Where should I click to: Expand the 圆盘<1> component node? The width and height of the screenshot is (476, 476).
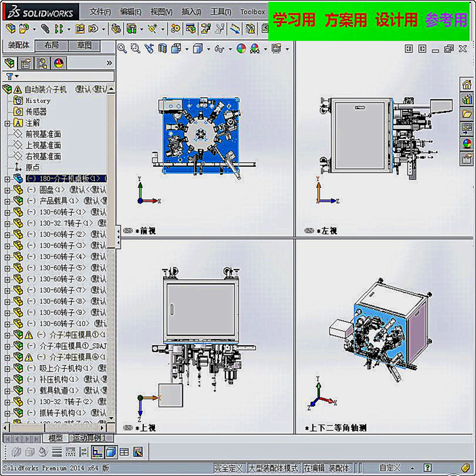pos(7,190)
